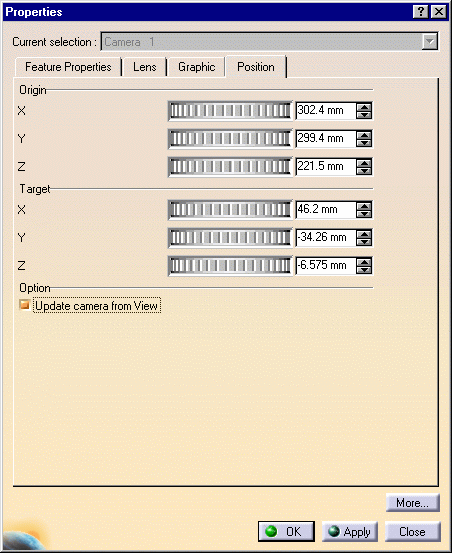
Task: Decrease Target X value with down arrow
Action: click(364, 213)
